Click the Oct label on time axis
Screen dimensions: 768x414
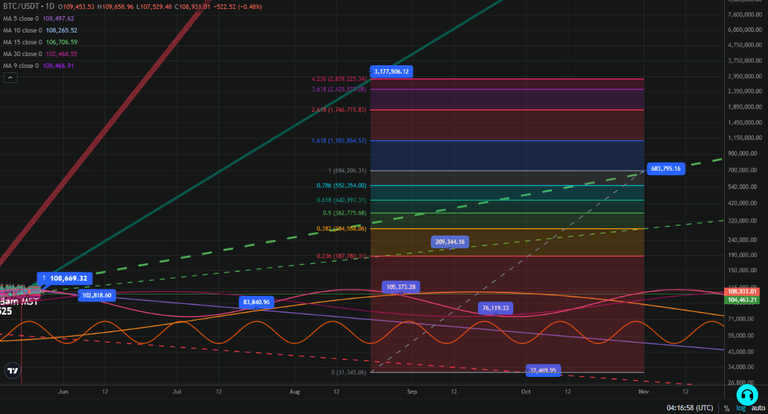(x=526, y=391)
